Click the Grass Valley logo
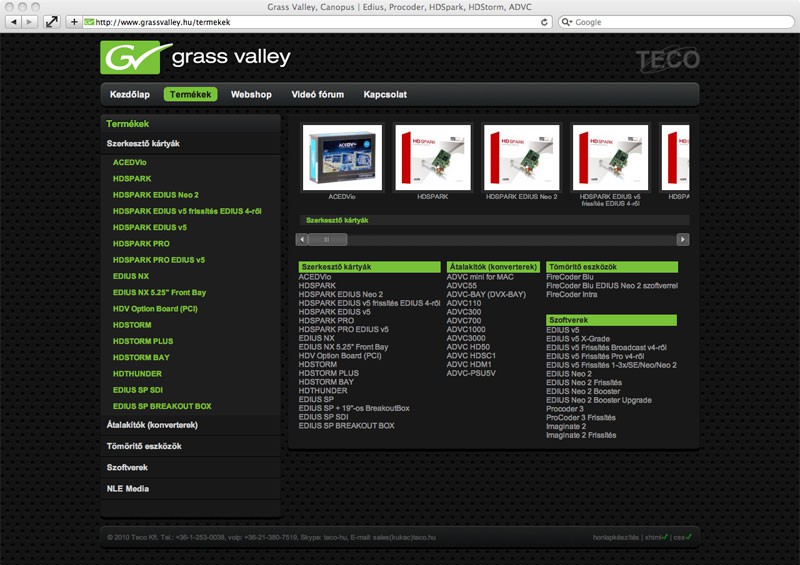Viewport: 800px width, 565px height. tap(196, 58)
